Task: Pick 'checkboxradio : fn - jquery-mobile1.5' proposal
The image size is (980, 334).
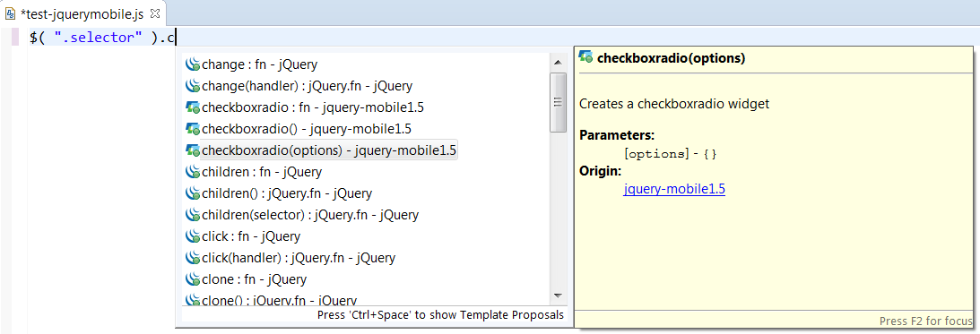Action: click(x=313, y=107)
